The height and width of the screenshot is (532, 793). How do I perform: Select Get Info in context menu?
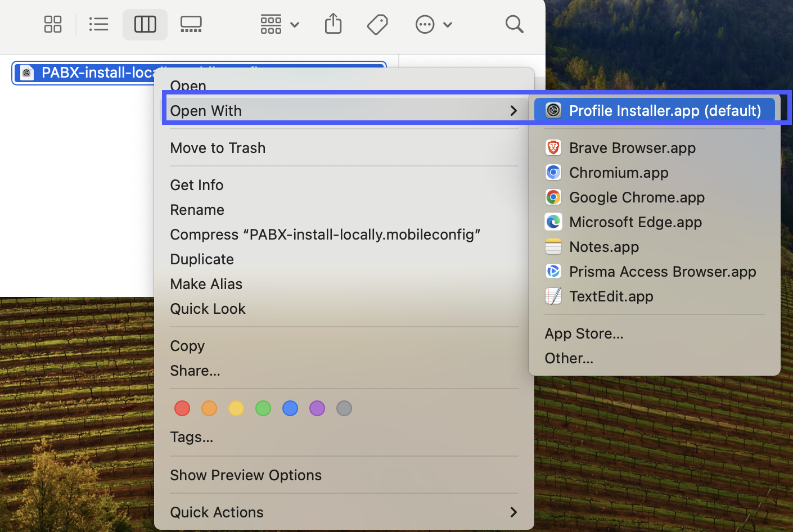click(344, 185)
